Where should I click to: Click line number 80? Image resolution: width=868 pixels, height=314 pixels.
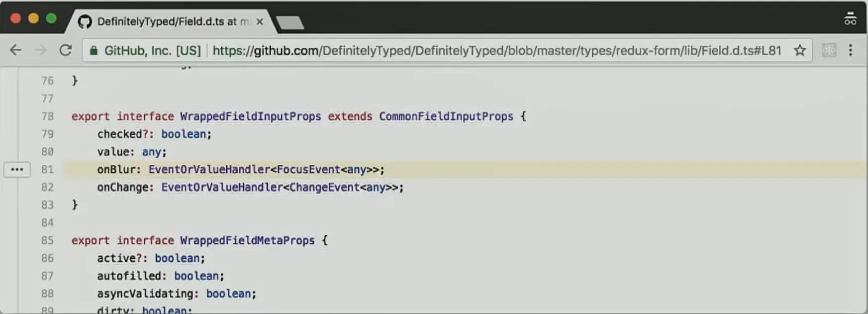47,152
